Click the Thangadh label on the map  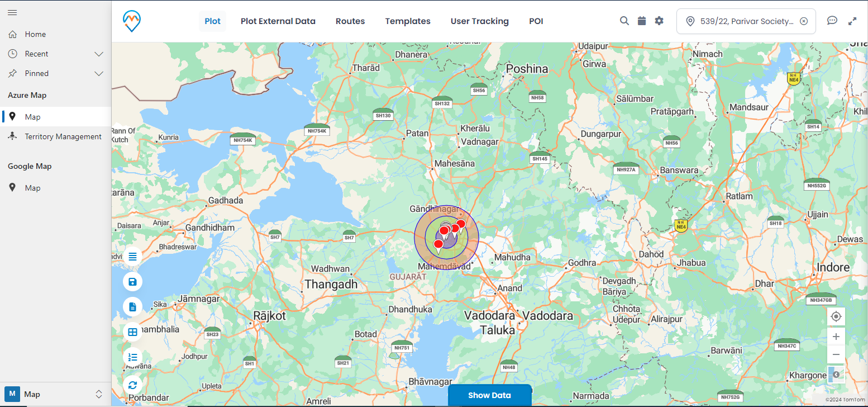[331, 285]
